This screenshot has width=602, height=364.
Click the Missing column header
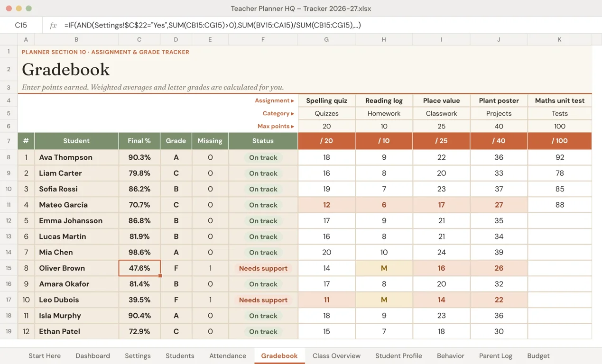click(x=210, y=141)
